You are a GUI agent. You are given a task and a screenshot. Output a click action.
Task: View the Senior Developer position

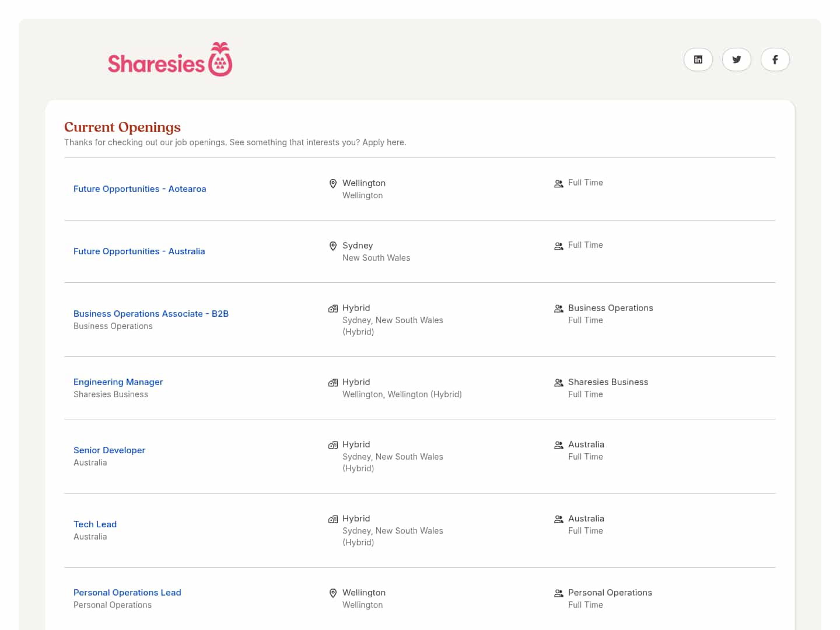(109, 450)
